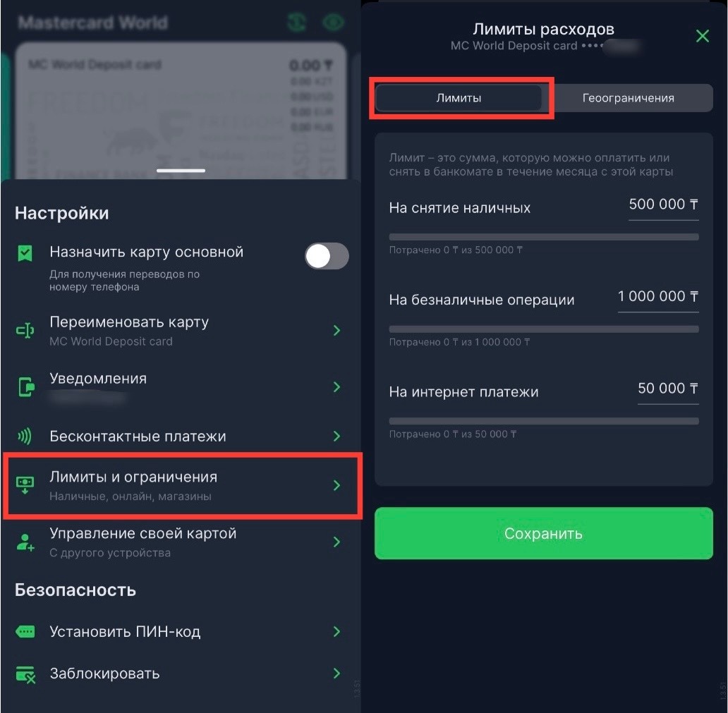Image resolution: width=728 pixels, height=713 pixels.
Task: Open Лимиты и ограничения settings row
Action: tap(182, 485)
